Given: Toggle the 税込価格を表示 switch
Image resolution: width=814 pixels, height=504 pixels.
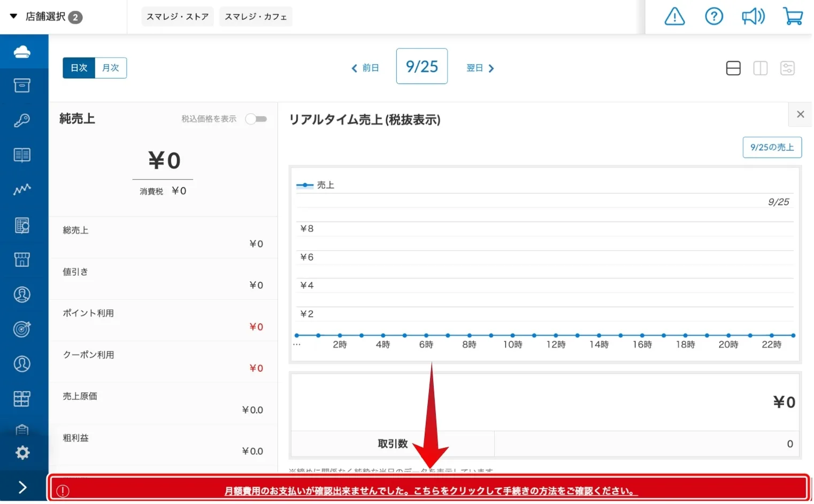Looking at the screenshot, I should click(x=256, y=119).
